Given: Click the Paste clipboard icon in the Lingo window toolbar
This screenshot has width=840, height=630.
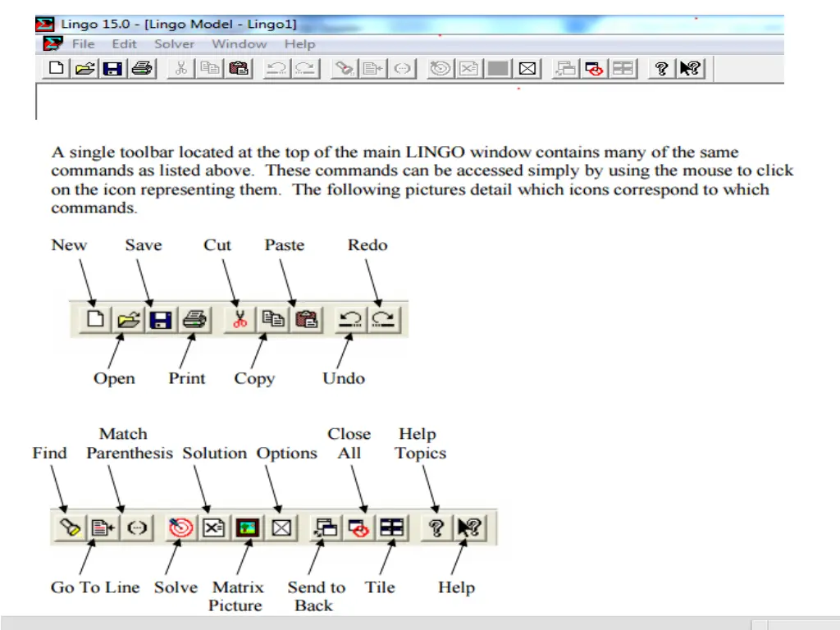Looking at the screenshot, I should (239, 69).
